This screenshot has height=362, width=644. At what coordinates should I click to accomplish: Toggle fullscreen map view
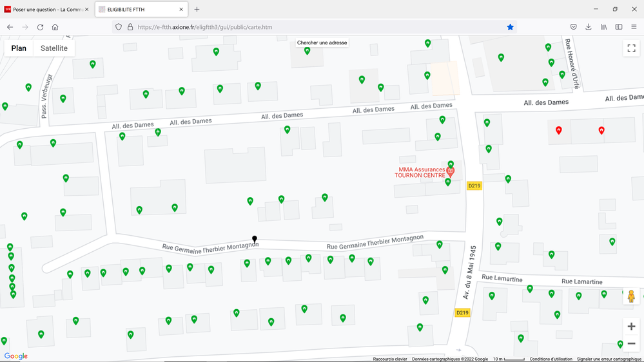tap(631, 49)
